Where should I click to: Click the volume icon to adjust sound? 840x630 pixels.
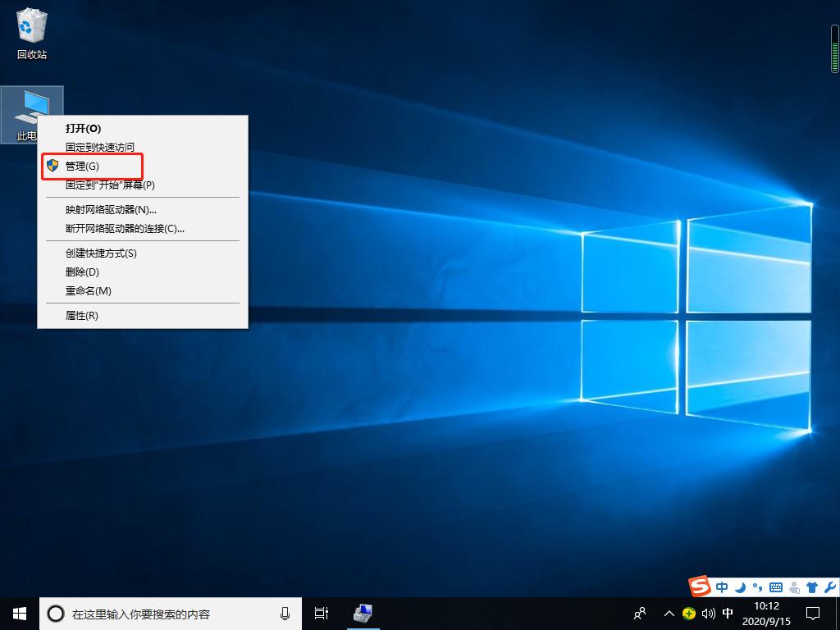tap(709, 614)
